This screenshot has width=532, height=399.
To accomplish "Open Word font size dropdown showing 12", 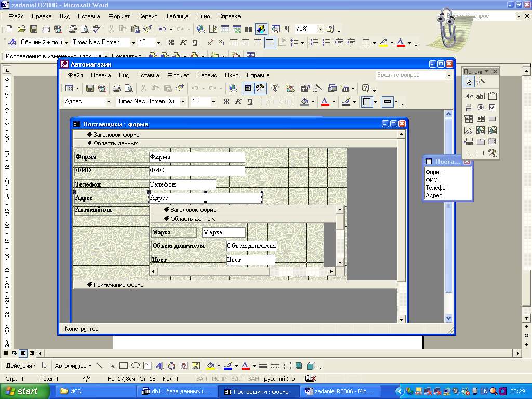I will click(158, 43).
